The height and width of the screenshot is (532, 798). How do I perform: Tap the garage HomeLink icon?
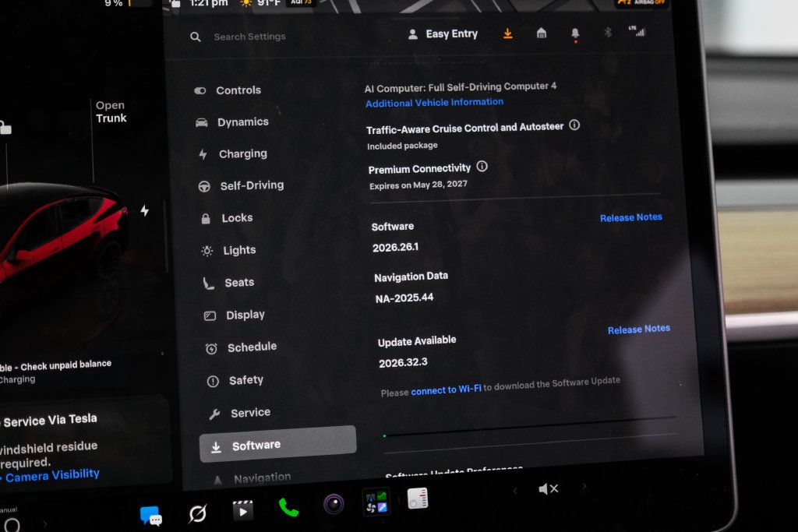click(x=542, y=33)
